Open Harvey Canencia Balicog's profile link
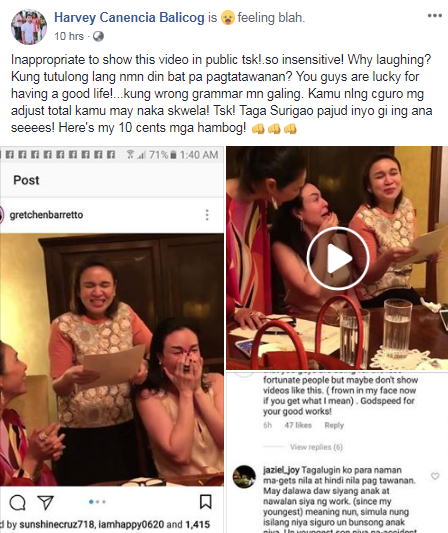 [x=129, y=17]
